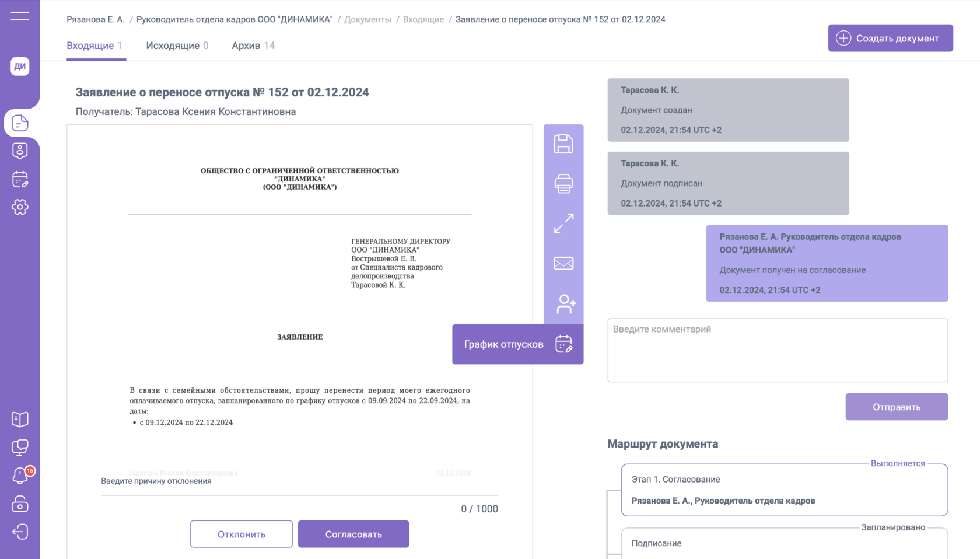Click the save document icon
The height and width of the screenshot is (559, 980).
pyautogui.click(x=563, y=144)
